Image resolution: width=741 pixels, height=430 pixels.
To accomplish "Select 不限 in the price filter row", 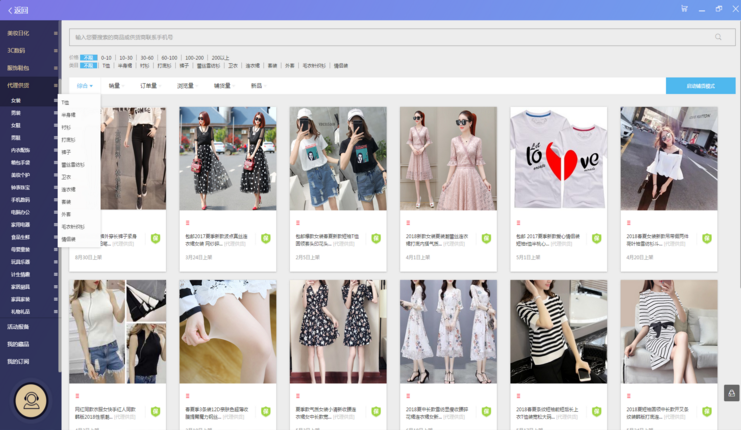I will (88, 58).
